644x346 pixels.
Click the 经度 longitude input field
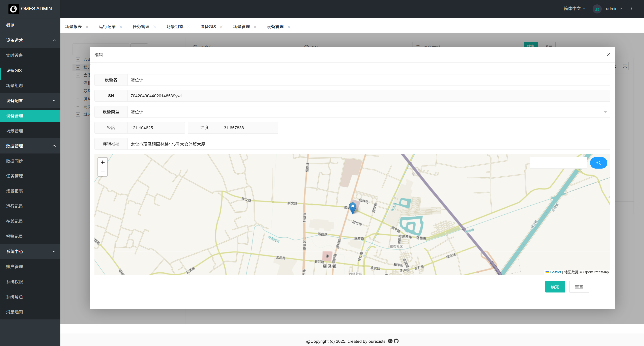coord(156,128)
